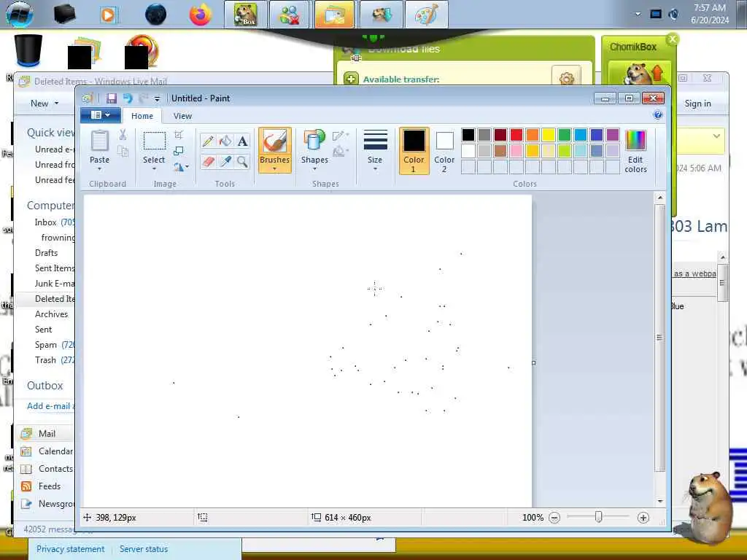
Task: Click the Crop icon in Image group
Action: tap(179, 135)
